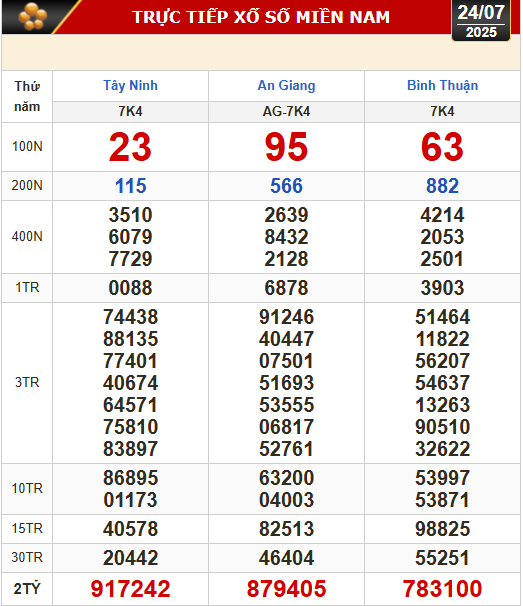The width and height of the screenshot is (523, 606).
Task: Click the 1TR prize number 6878
Action: [286, 288]
